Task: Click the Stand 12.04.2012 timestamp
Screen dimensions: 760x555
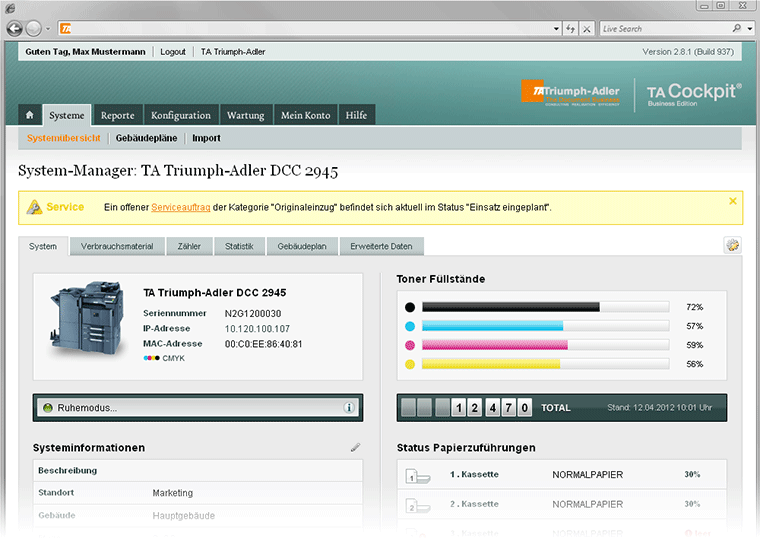Action: [660, 408]
